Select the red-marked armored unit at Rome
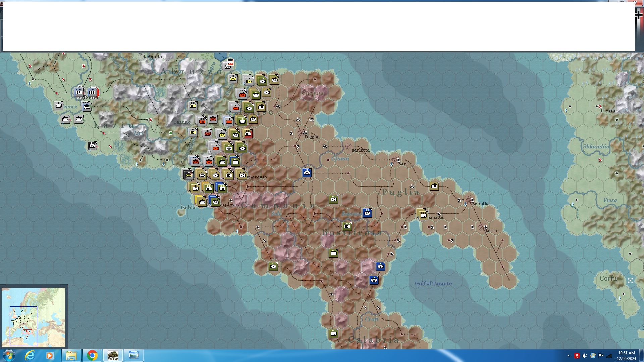644x362 pixels. [92, 92]
